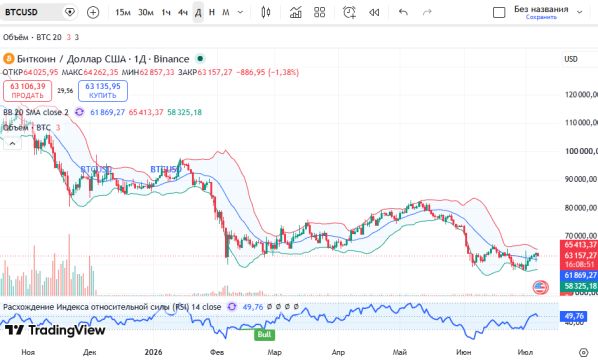The image size is (598, 360).
Task: Open the indicators menu
Action: (296, 13)
